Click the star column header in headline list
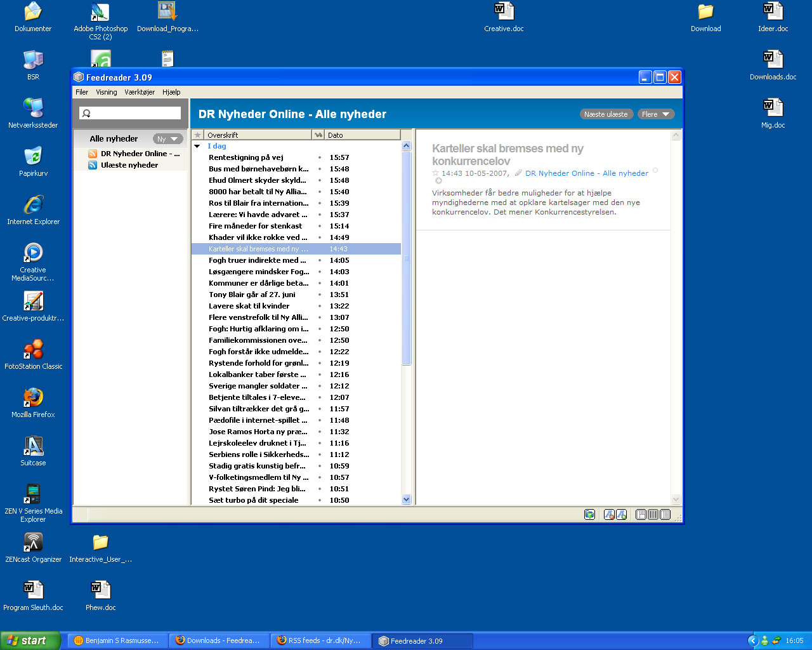Screen dimensions: 812x650 [x=197, y=135]
